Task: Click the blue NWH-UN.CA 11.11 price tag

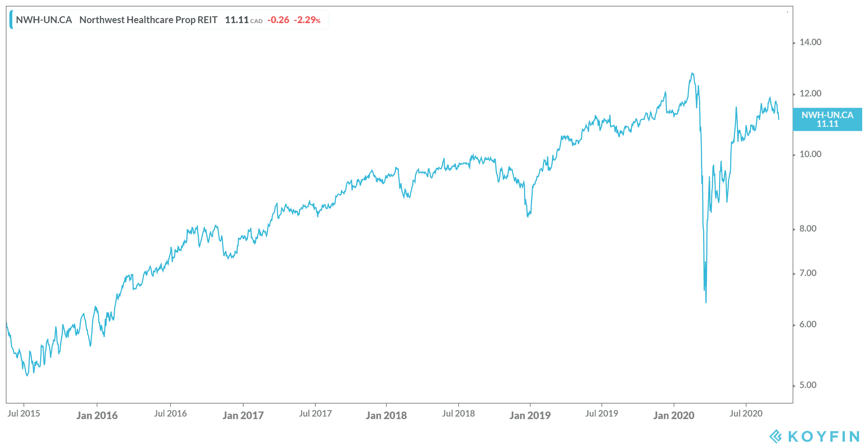Action: coord(827,119)
